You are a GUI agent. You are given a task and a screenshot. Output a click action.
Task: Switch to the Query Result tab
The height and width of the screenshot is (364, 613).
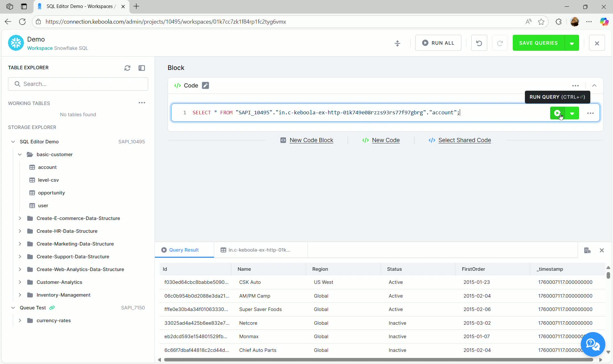coord(184,250)
